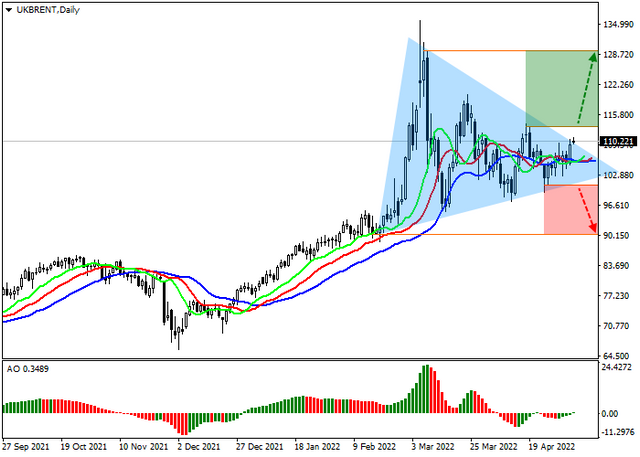Select the 122.260 price axis value
Image resolution: width=640 pixels, height=457 pixels.
pyautogui.click(x=618, y=85)
